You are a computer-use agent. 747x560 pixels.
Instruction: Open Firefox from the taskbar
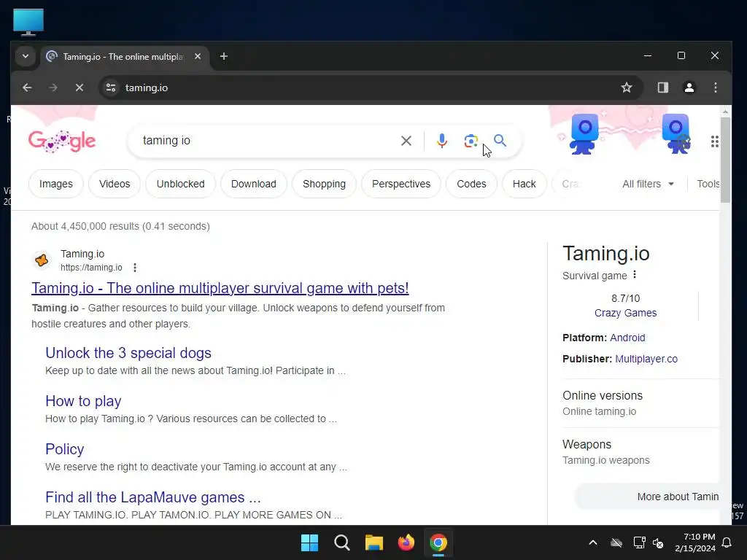point(406,542)
